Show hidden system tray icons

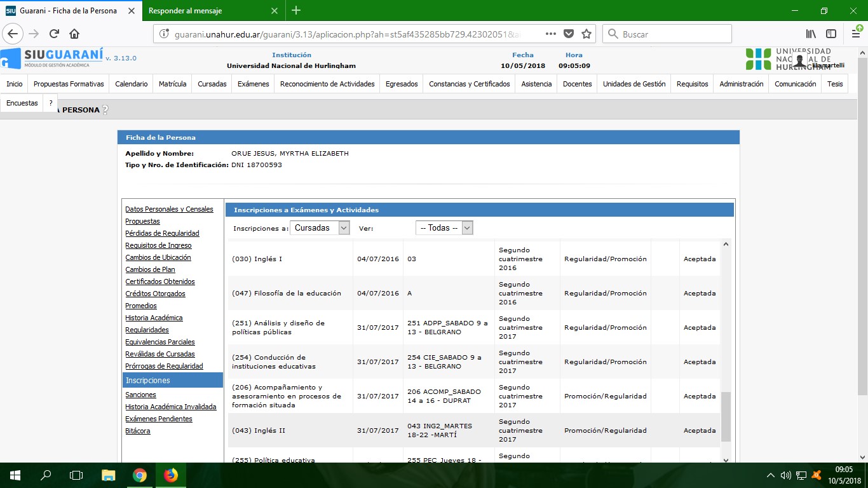pyautogui.click(x=771, y=475)
